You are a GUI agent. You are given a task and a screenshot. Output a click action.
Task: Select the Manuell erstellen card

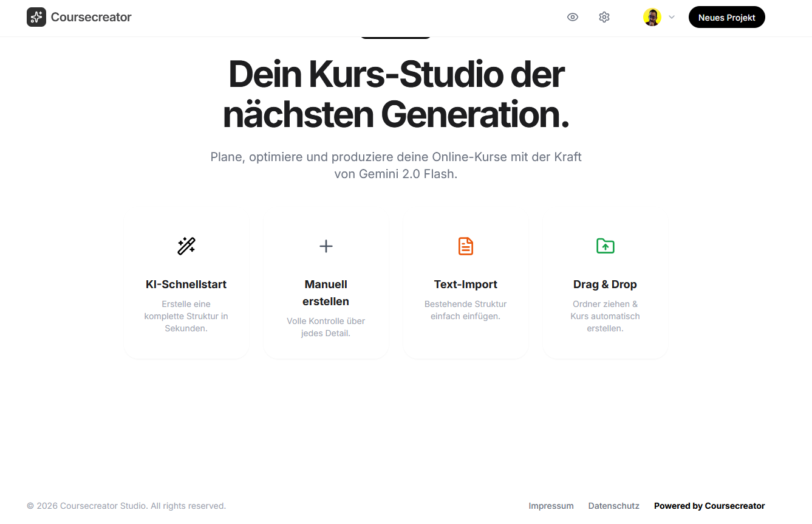(326, 287)
